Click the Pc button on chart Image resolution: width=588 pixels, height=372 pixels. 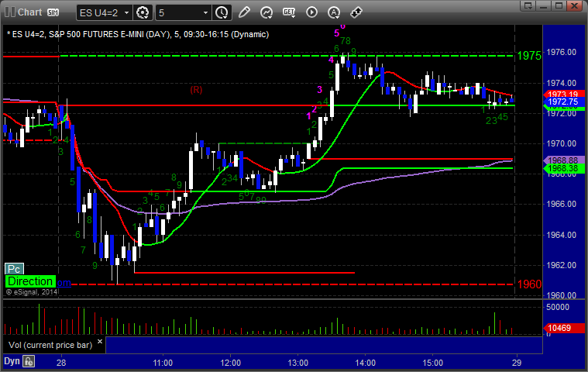14,269
